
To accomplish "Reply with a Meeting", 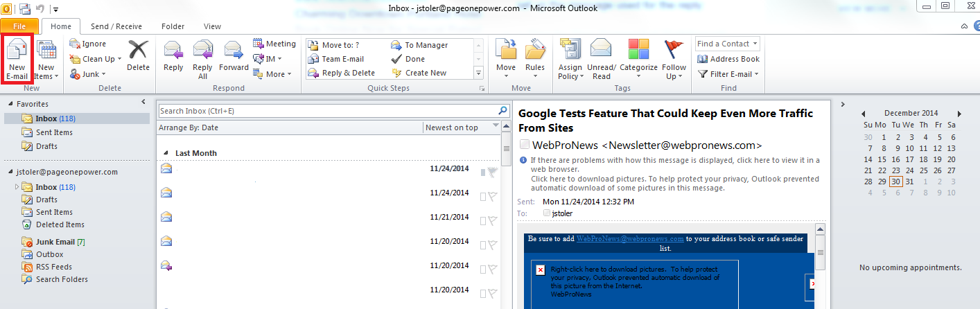I will [x=274, y=44].
